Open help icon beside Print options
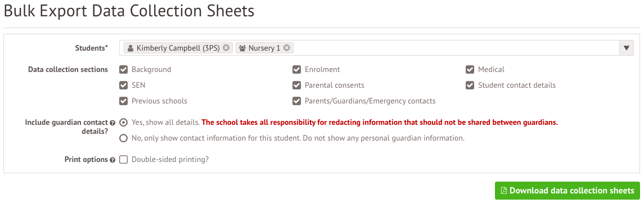Image resolution: width=644 pixels, height=203 pixels. 112,160
